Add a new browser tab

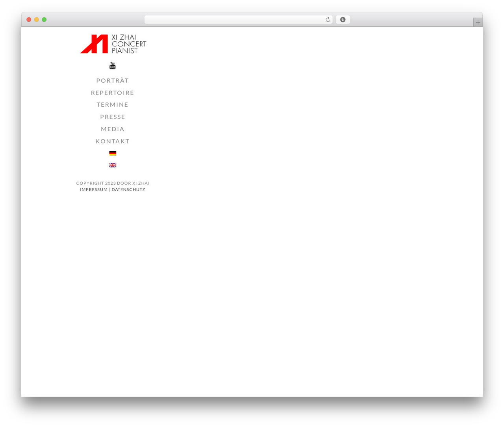pyautogui.click(x=478, y=22)
